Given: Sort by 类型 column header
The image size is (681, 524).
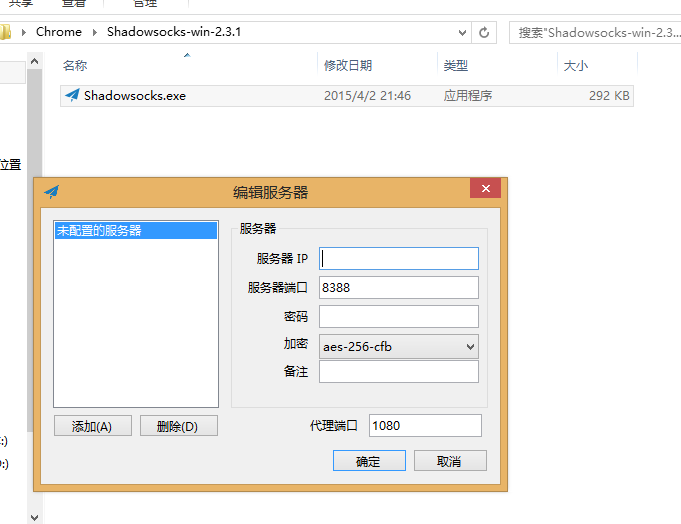Looking at the screenshot, I should tap(456, 66).
